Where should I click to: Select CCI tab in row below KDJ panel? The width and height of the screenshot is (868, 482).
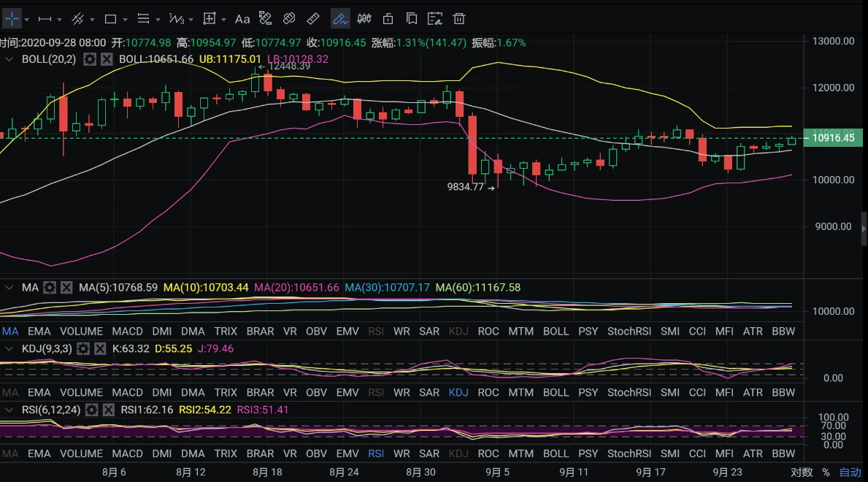pos(697,392)
